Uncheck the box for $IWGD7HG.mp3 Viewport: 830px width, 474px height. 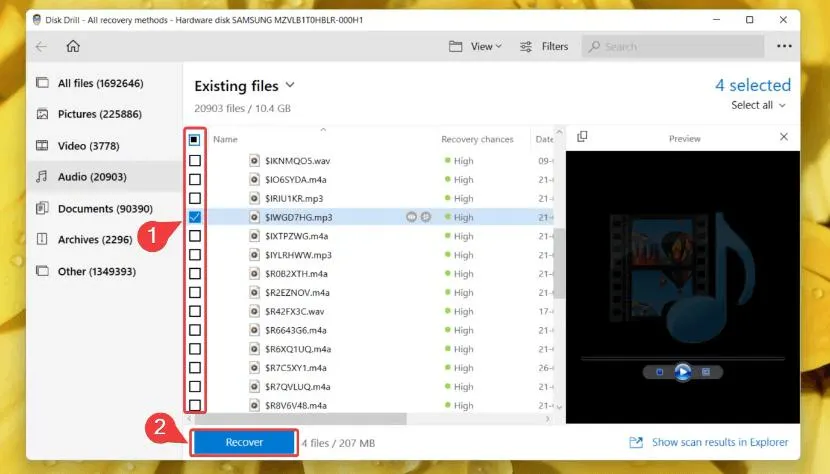pyautogui.click(x=195, y=217)
